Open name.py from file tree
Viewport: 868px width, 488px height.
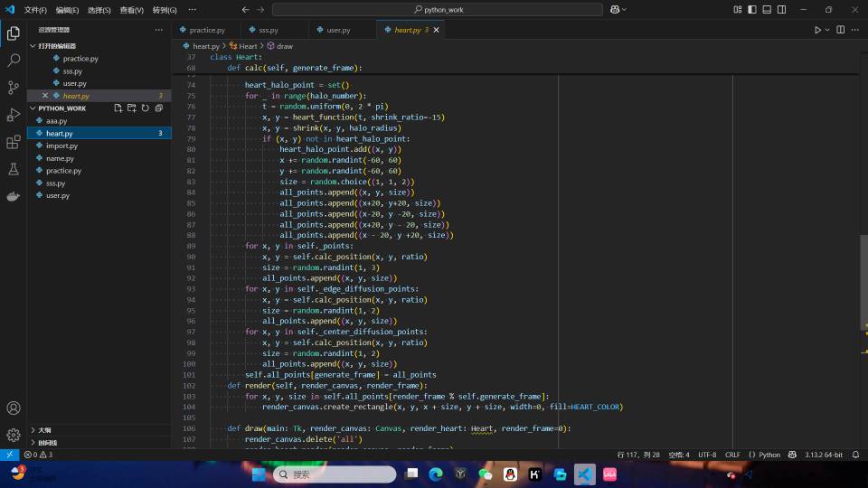click(60, 158)
